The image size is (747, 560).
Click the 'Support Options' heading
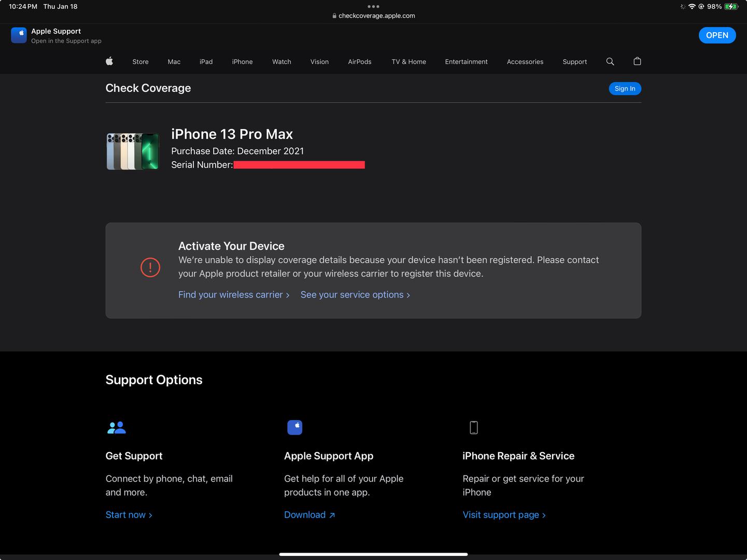click(x=154, y=380)
